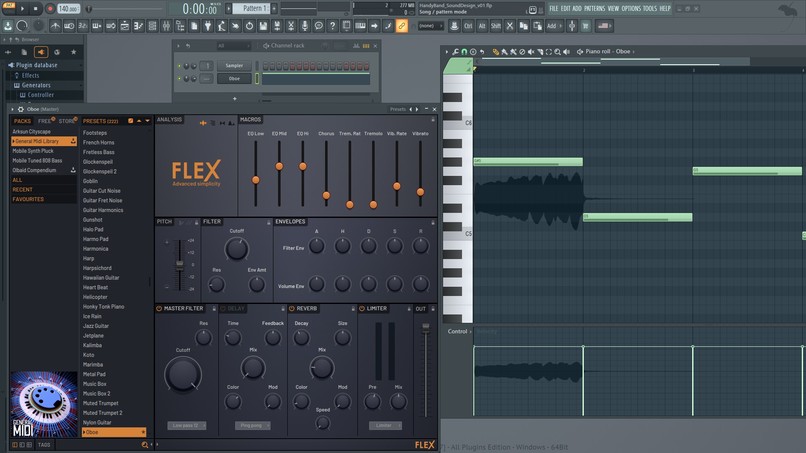Open the Low pass 12 filter type dropdown

click(186, 426)
